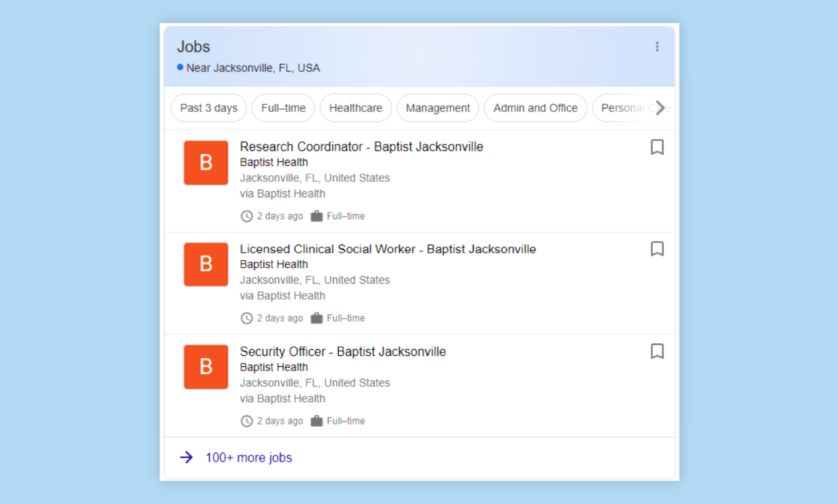Click the briefcase icon on Research Coordinator job
The height and width of the screenshot is (504, 838).
pyautogui.click(x=316, y=216)
